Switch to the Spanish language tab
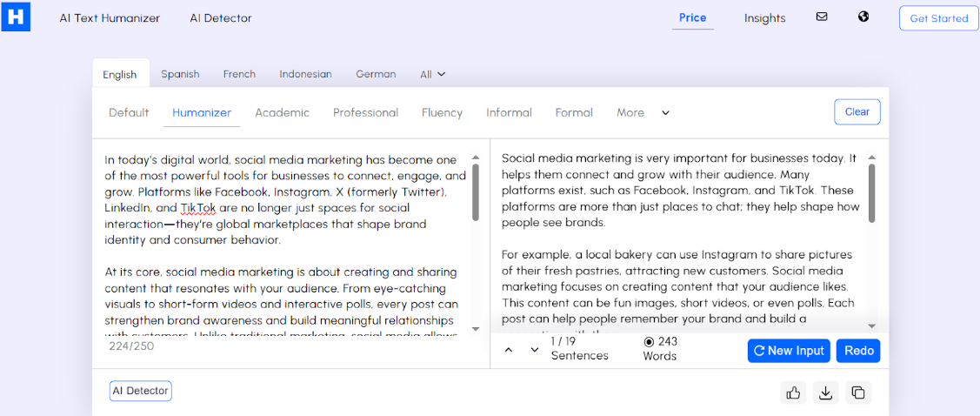This screenshot has width=980, height=416. (x=180, y=74)
